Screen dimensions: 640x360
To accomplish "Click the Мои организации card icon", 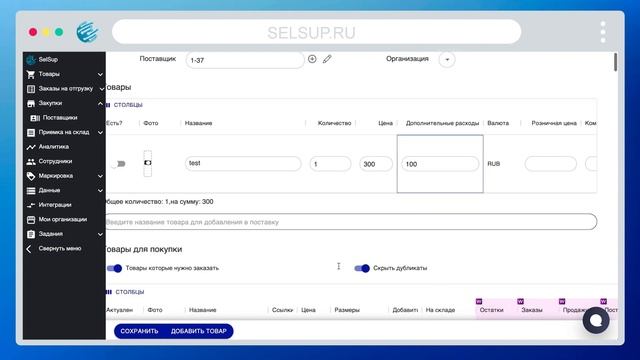I will tap(31, 220).
